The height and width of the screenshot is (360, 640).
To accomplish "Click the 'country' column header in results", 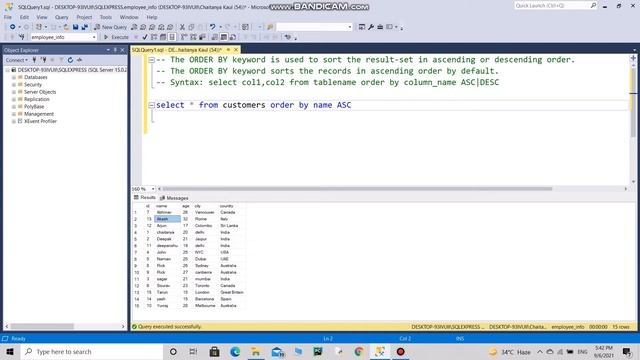I will (x=227, y=206).
